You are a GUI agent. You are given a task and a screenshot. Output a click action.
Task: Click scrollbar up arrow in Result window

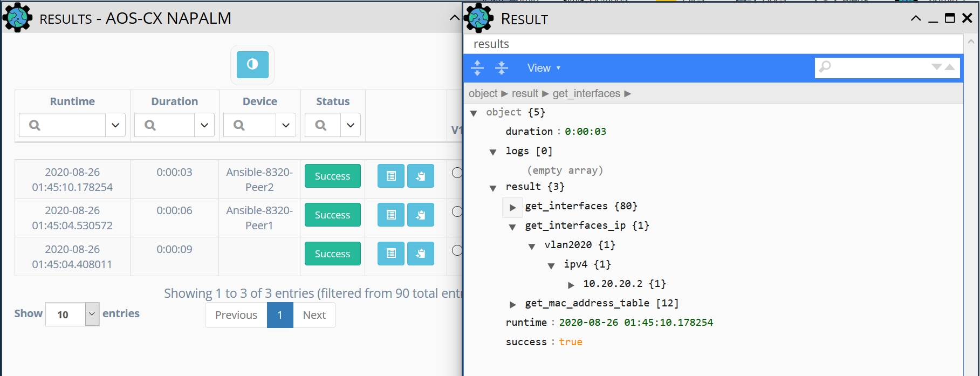tap(971, 41)
